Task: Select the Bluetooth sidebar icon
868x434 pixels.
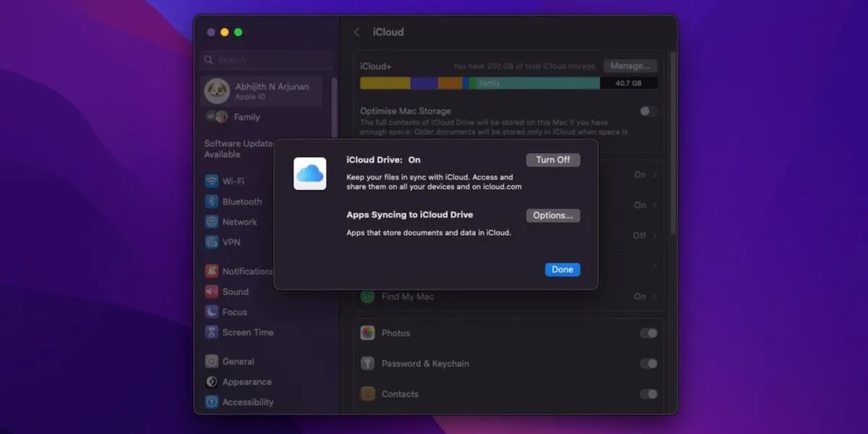Action: [x=211, y=202]
